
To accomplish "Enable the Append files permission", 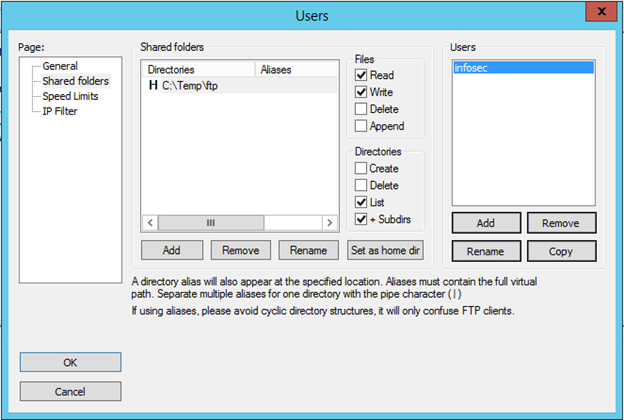I will point(361,126).
